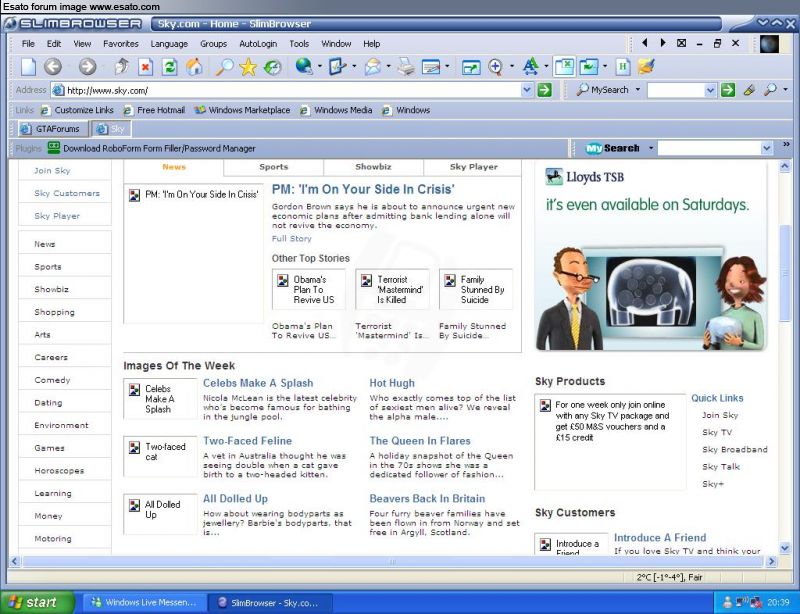Open the Full Story link

(x=291, y=238)
